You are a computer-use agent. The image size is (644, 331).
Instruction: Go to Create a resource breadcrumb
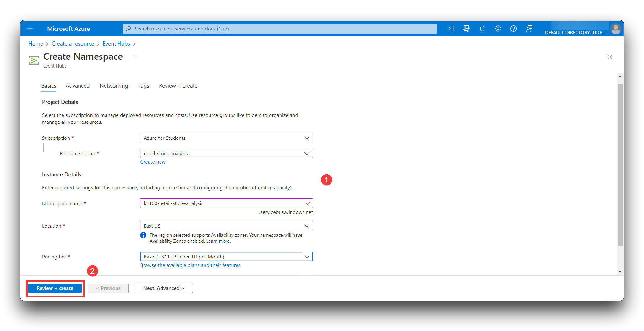point(73,44)
